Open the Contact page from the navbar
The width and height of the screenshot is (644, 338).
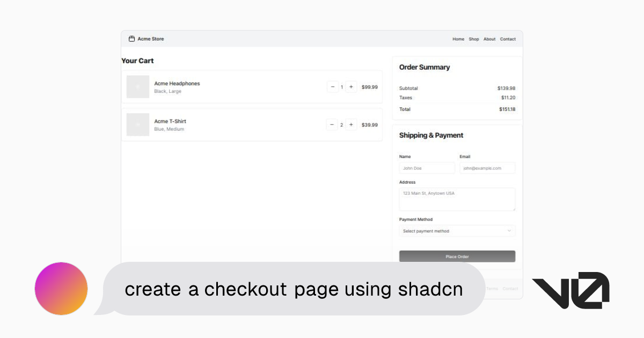(x=508, y=39)
